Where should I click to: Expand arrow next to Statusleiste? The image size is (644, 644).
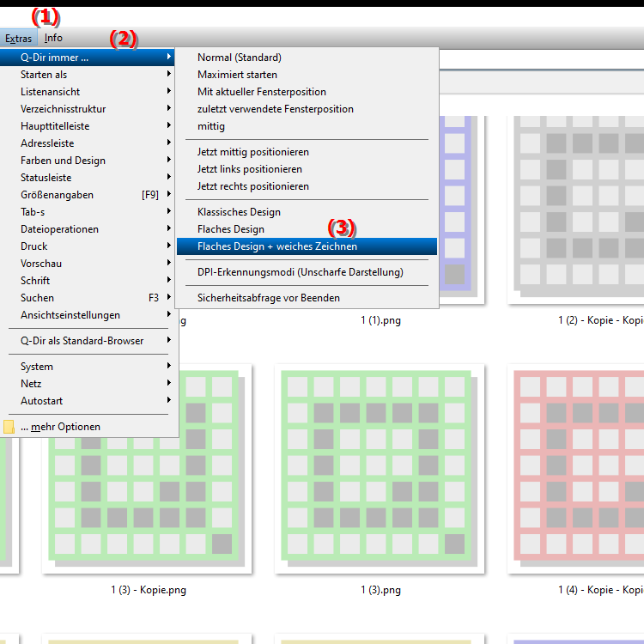169,177
